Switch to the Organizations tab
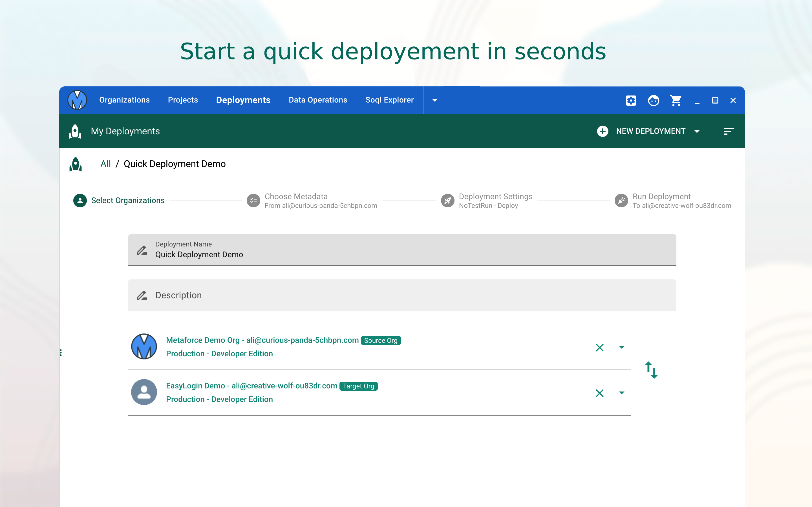The image size is (812, 507). [125, 100]
